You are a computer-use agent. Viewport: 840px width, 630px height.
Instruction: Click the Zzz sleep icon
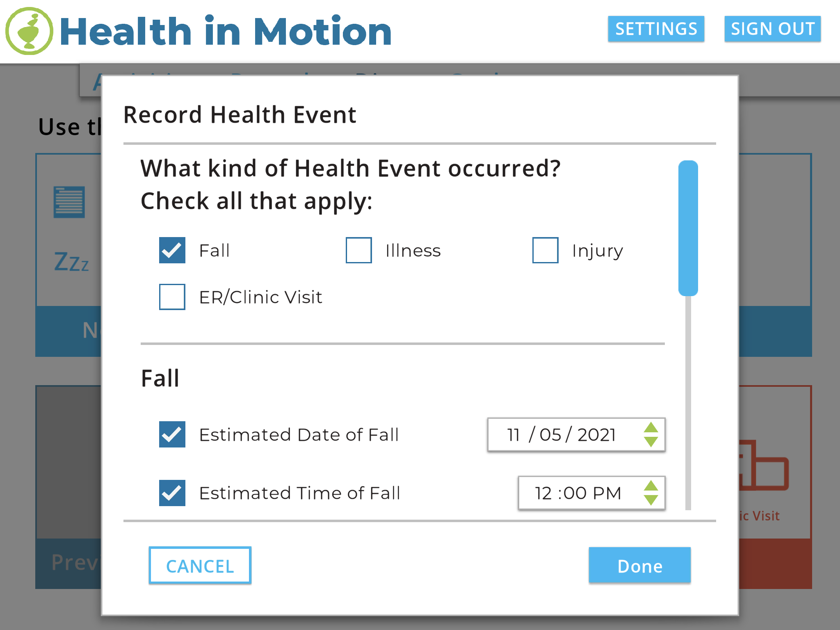point(71,262)
